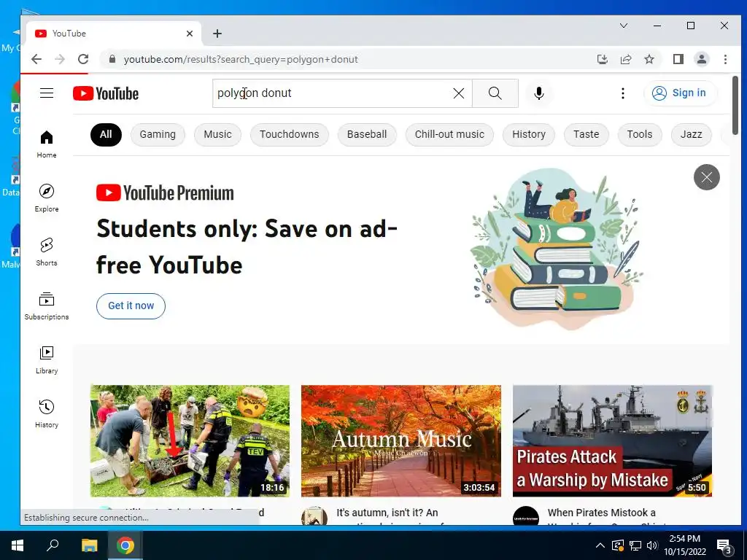Click Get it now button

131,306
